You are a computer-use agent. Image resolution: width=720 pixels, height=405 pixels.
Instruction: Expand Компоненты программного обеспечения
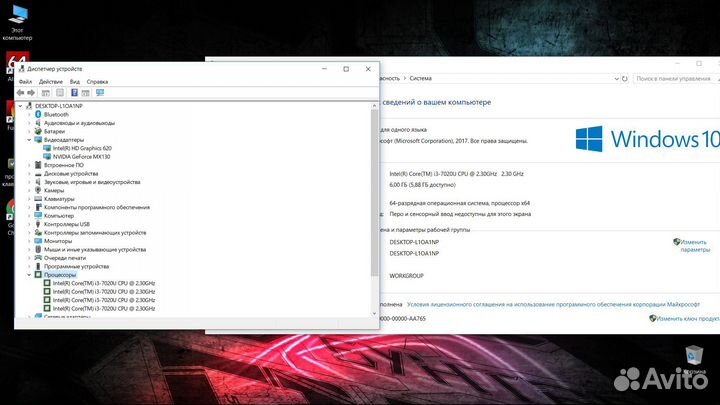[29, 207]
